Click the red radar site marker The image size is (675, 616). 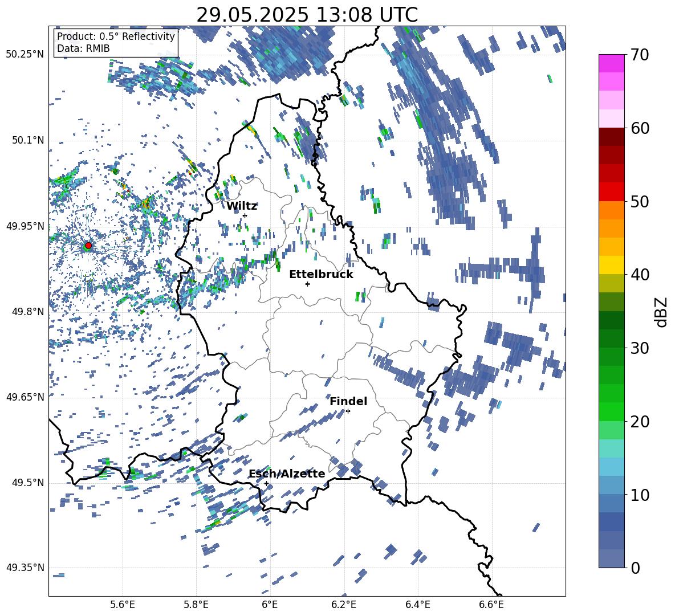(88, 246)
